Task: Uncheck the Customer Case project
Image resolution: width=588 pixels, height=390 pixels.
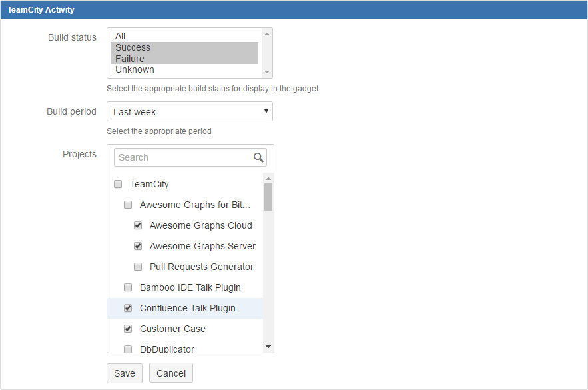Action: (x=128, y=329)
